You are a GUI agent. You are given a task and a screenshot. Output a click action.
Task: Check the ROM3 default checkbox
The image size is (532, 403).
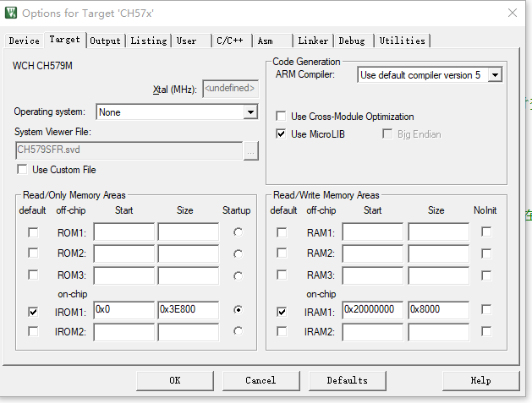coord(33,275)
